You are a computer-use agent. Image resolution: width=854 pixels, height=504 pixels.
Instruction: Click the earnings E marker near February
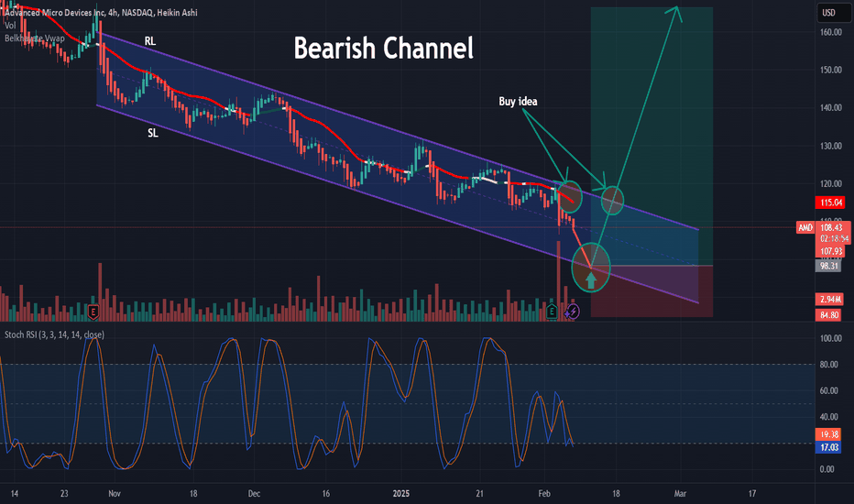pyautogui.click(x=552, y=312)
